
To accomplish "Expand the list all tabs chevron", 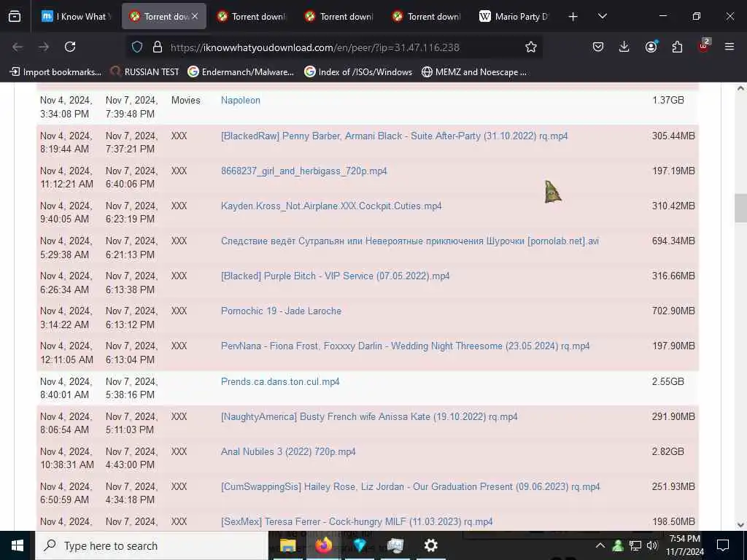I will [x=603, y=16].
